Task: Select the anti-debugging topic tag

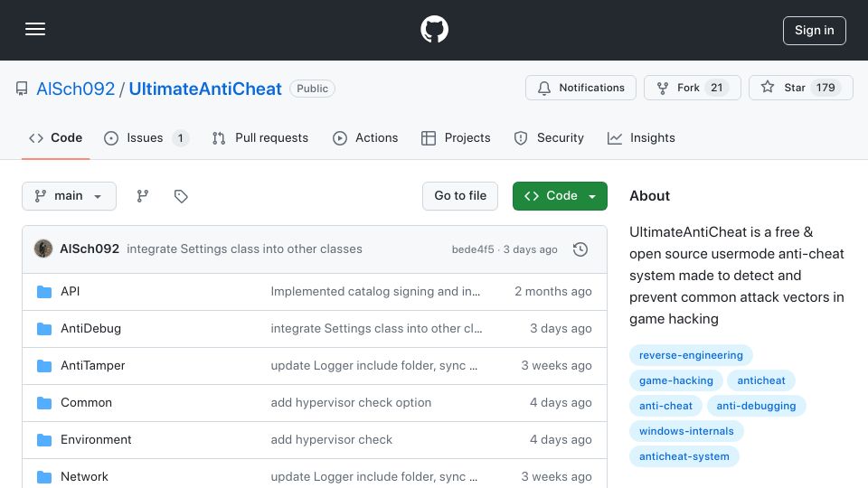Action: (756, 406)
